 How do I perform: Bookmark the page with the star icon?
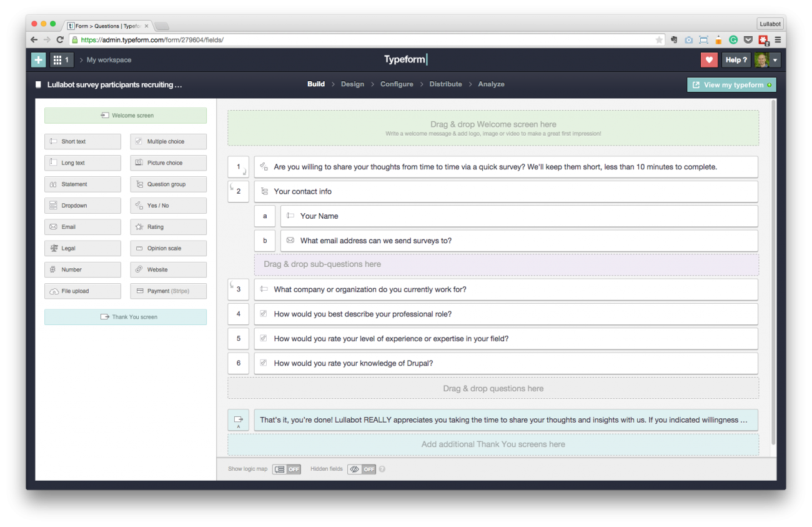659,39
